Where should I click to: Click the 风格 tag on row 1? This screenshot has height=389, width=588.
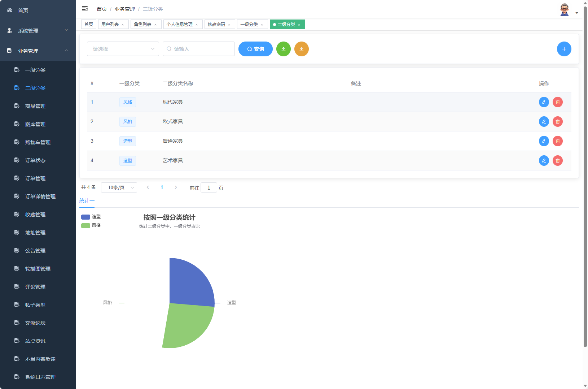coord(127,102)
